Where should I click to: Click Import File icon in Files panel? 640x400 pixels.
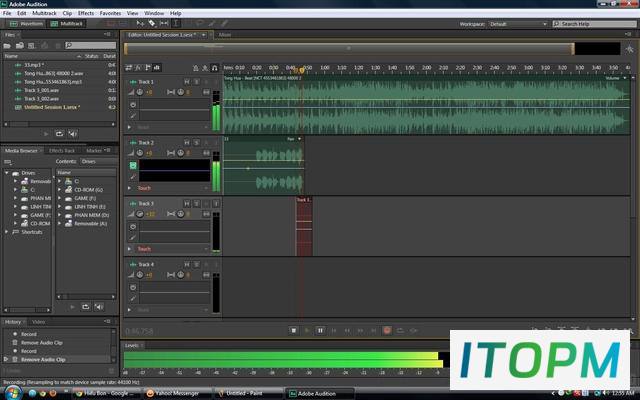(x=20, y=45)
